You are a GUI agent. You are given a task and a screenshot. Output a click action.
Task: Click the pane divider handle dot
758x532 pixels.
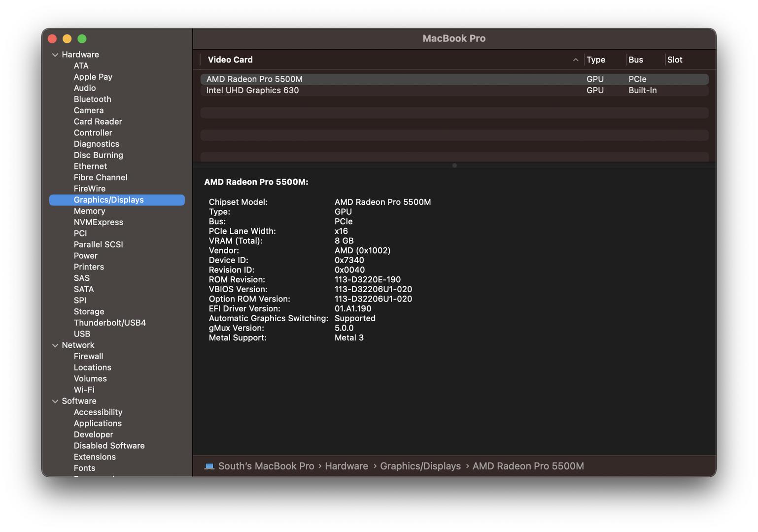[454, 166]
